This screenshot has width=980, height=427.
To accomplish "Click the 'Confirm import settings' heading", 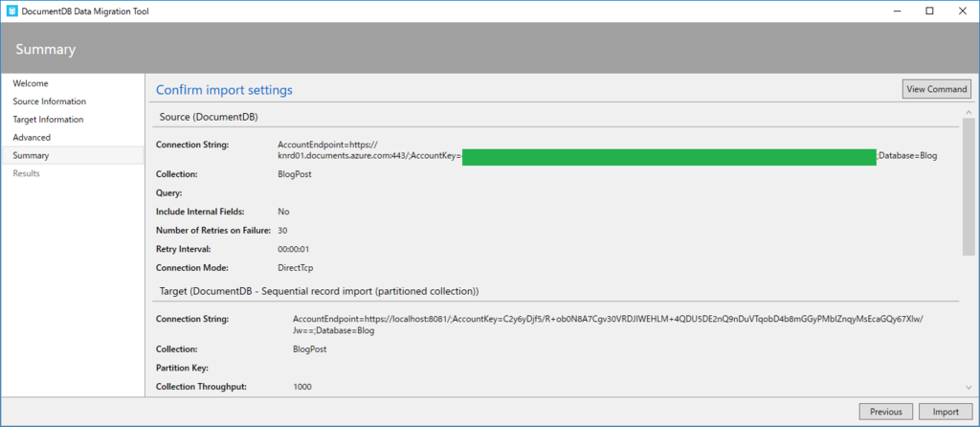I will (224, 90).
